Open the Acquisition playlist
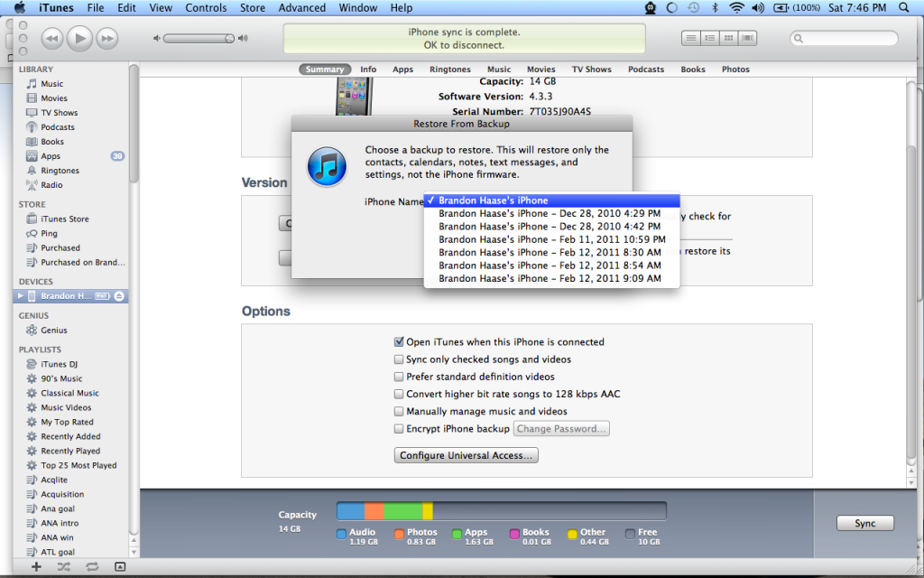The height and width of the screenshot is (578, 924). click(x=62, y=494)
